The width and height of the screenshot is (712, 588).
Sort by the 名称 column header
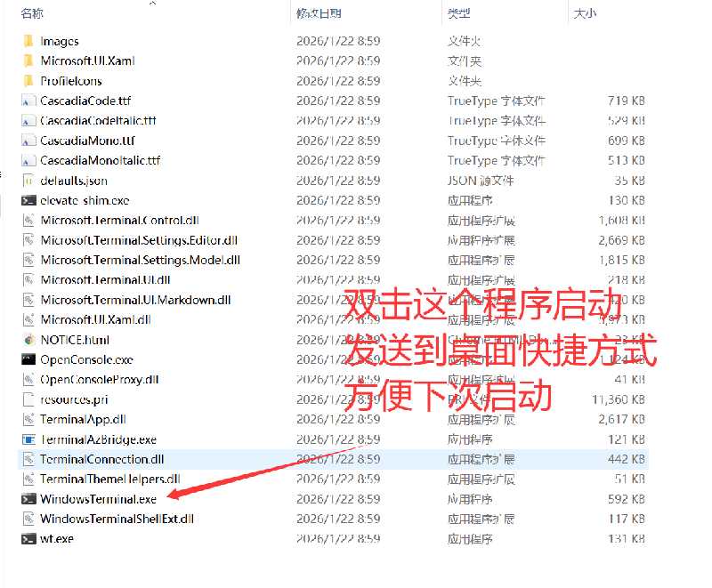32,13
